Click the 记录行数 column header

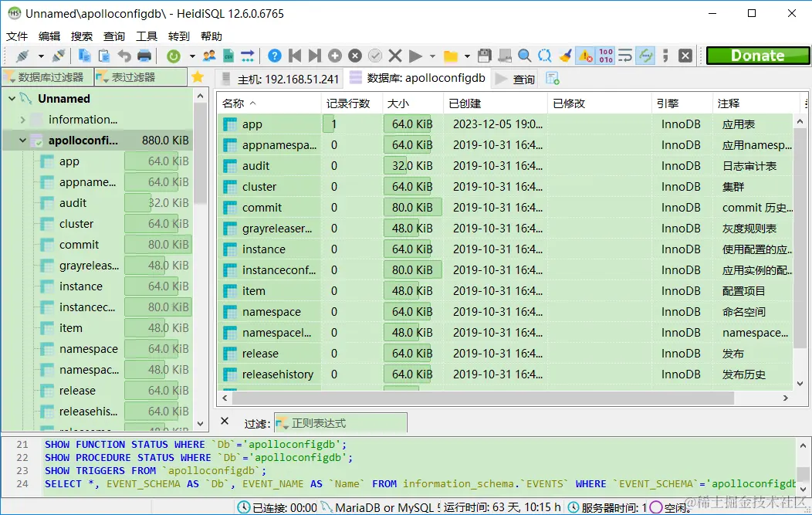352,103
